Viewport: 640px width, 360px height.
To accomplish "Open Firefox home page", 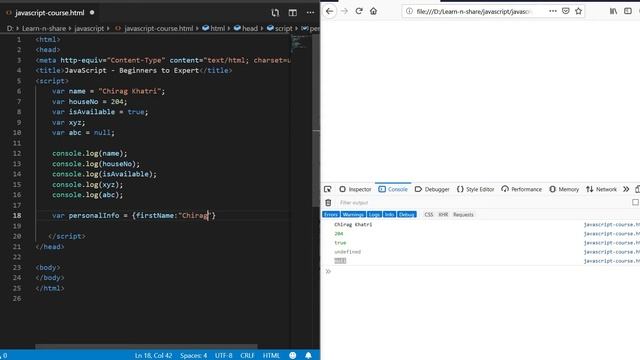I will (x=373, y=11).
